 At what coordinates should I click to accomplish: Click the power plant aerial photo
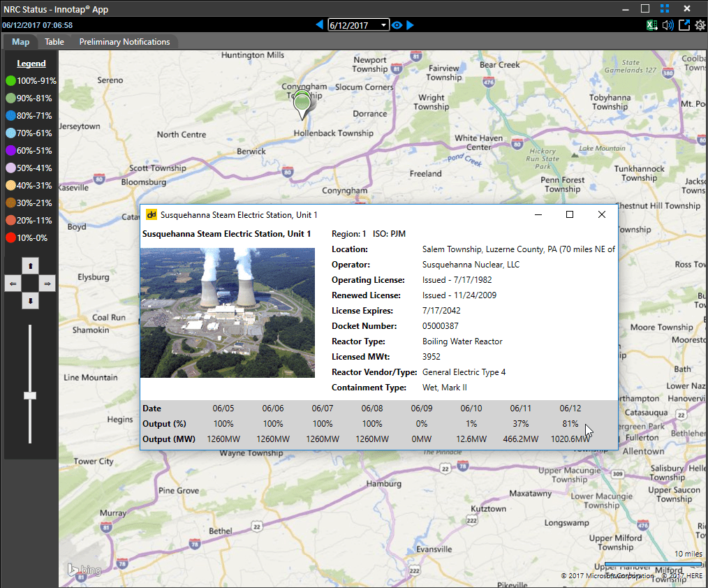point(228,313)
